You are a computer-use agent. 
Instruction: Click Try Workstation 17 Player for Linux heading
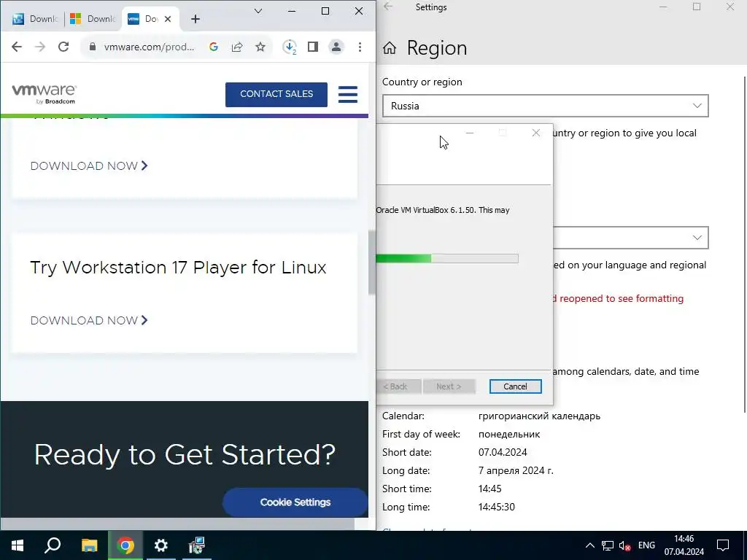coord(178,268)
